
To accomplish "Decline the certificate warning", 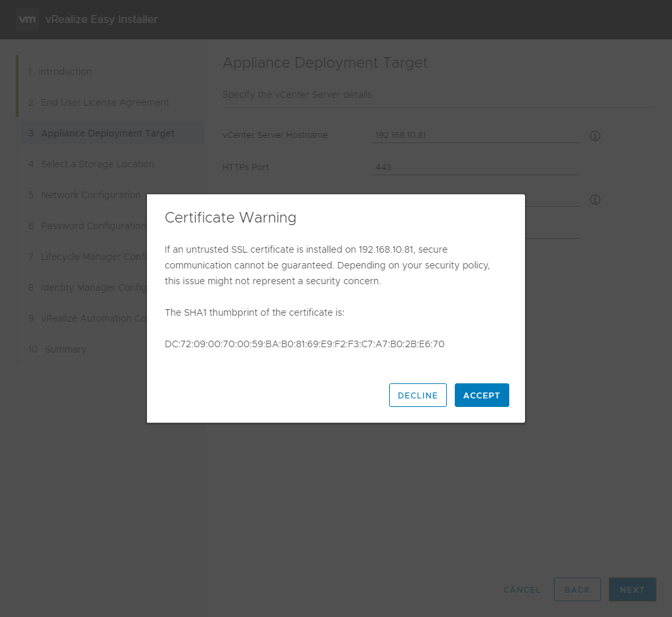I will [x=418, y=395].
